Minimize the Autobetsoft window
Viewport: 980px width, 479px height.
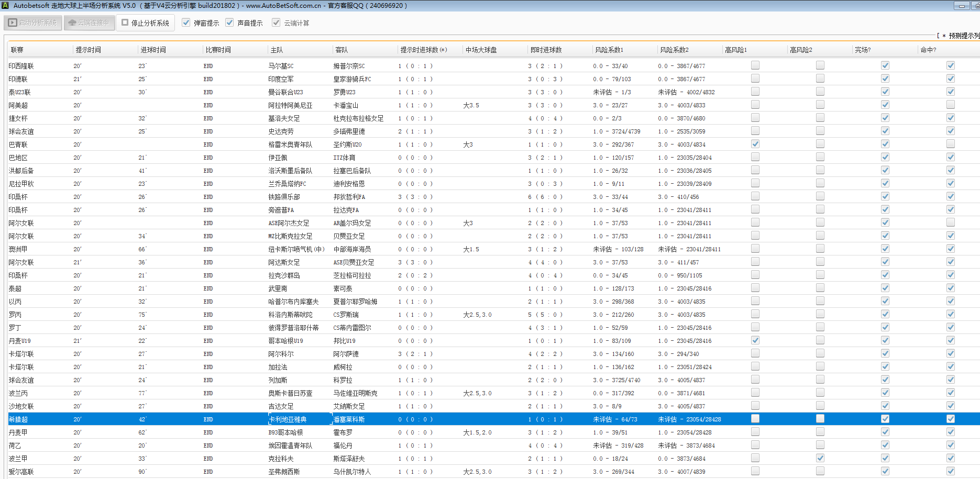[961, 6]
